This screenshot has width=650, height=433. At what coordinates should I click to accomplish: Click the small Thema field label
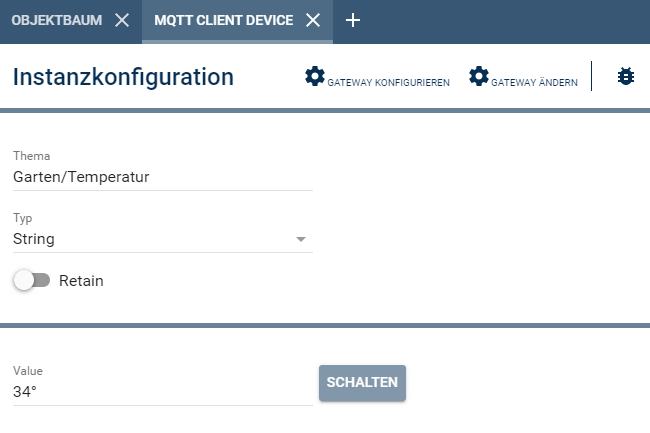pos(31,156)
